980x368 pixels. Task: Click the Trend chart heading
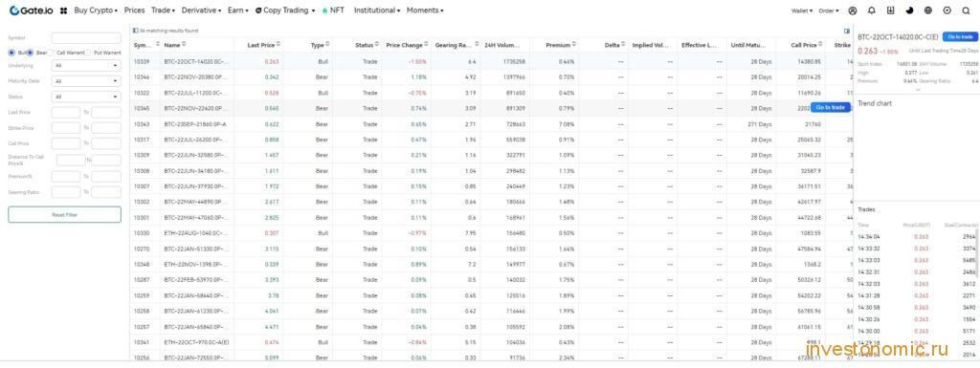tap(875, 103)
